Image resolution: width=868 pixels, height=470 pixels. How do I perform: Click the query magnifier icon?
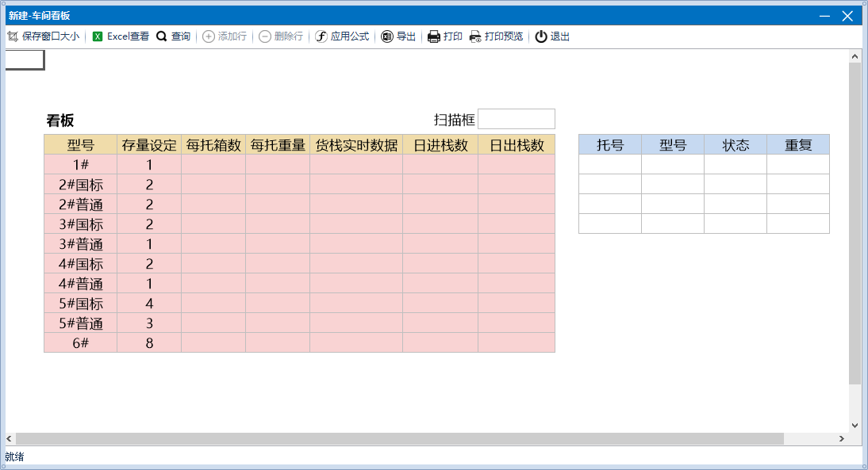coord(161,36)
